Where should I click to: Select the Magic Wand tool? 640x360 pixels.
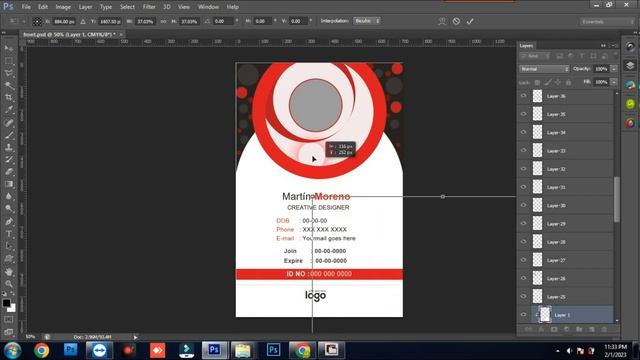point(9,85)
